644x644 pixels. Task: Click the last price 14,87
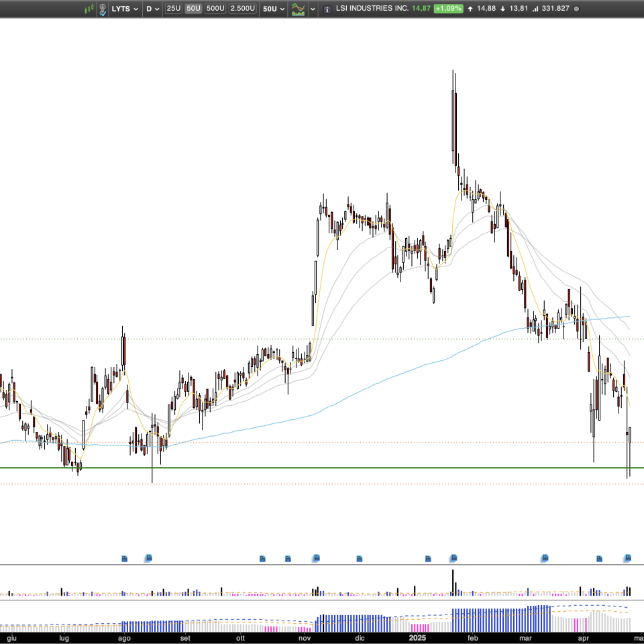tap(421, 8)
